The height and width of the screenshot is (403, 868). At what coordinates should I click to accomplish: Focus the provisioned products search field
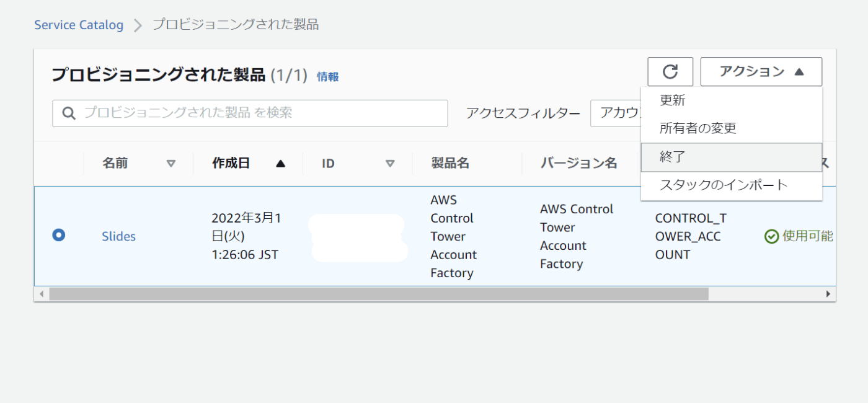coord(250,113)
